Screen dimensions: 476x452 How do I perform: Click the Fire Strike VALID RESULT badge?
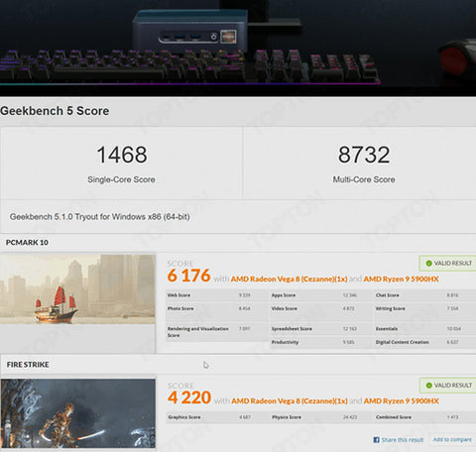(448, 386)
